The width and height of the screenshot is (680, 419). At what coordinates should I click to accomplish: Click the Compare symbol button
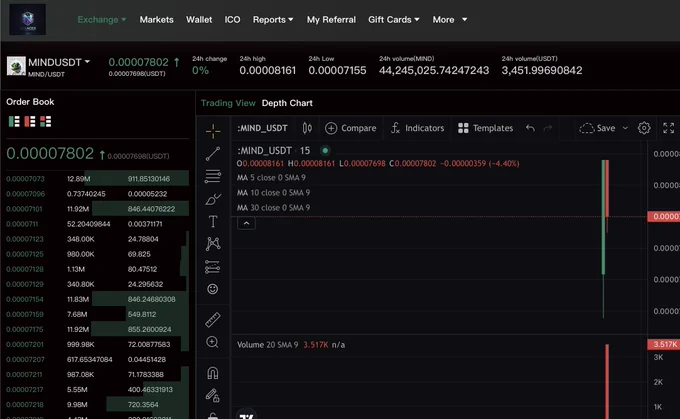(x=350, y=128)
